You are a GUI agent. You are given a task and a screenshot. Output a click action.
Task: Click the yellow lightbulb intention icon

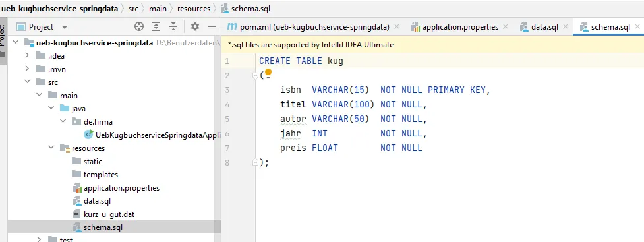[x=268, y=74]
